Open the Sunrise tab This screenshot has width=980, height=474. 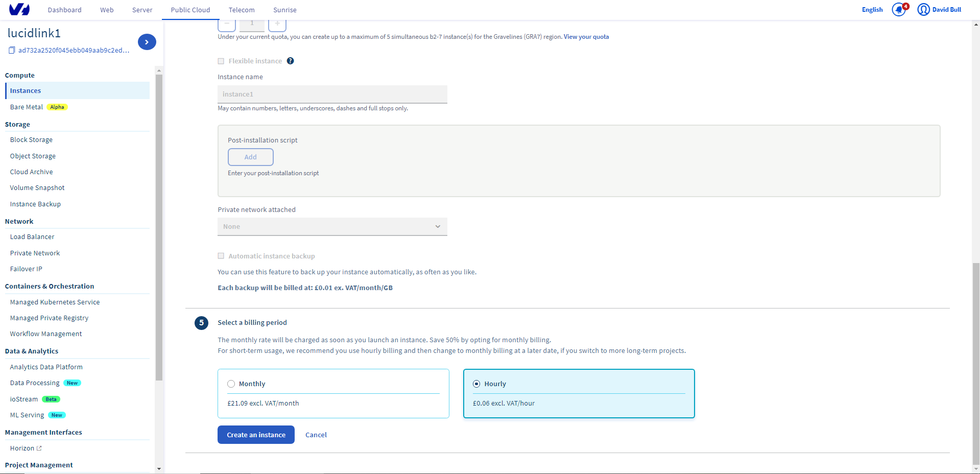[x=285, y=10]
